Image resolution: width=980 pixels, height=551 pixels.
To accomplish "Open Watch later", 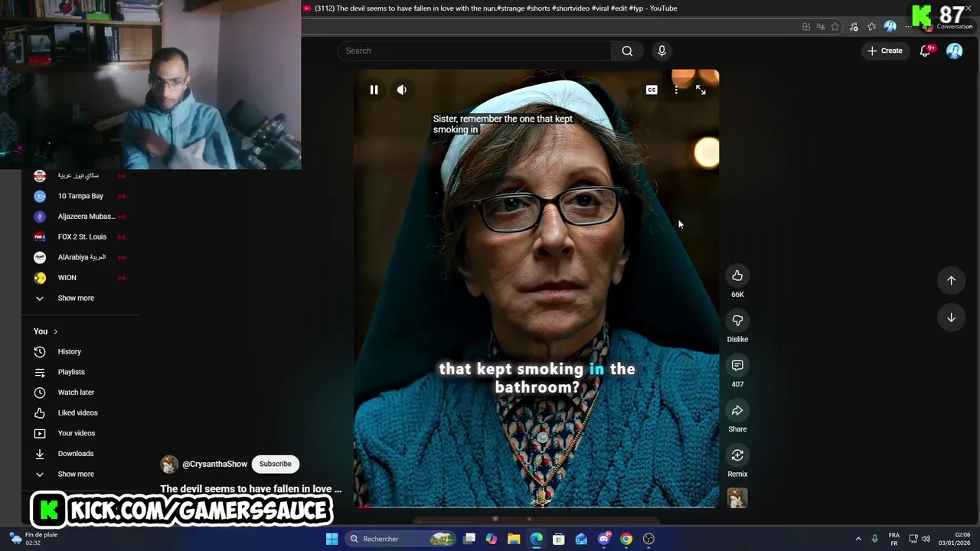I will pos(76,392).
